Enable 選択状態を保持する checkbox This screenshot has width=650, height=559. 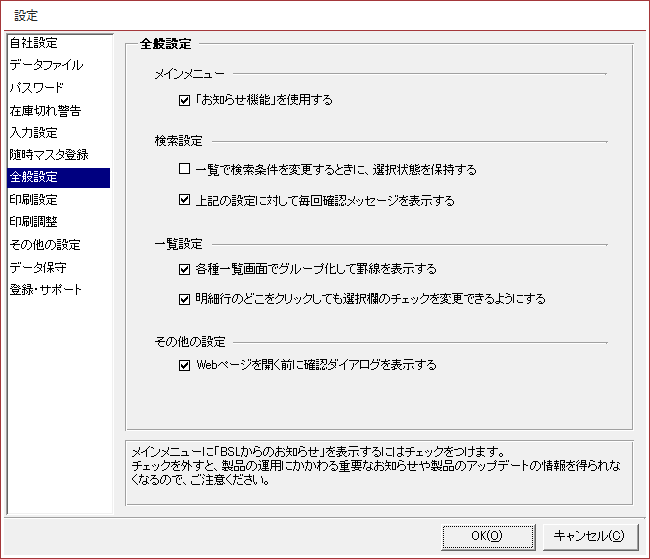(184, 170)
